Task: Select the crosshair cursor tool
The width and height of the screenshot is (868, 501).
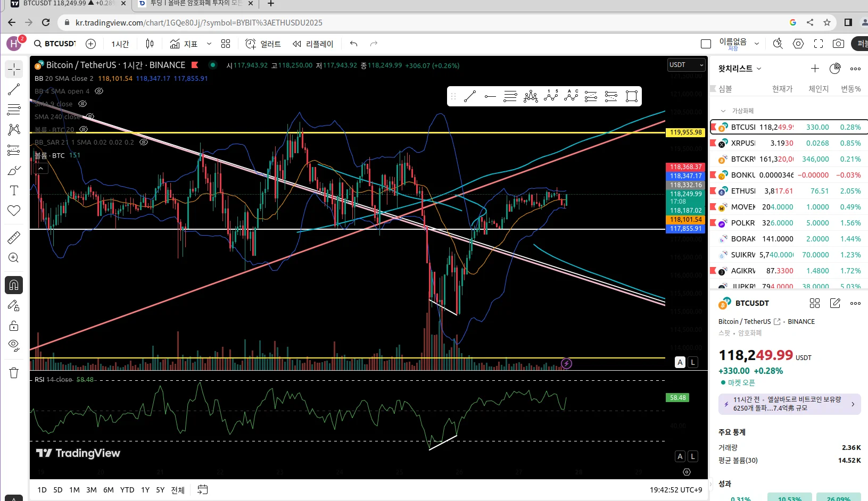Action: click(x=14, y=69)
